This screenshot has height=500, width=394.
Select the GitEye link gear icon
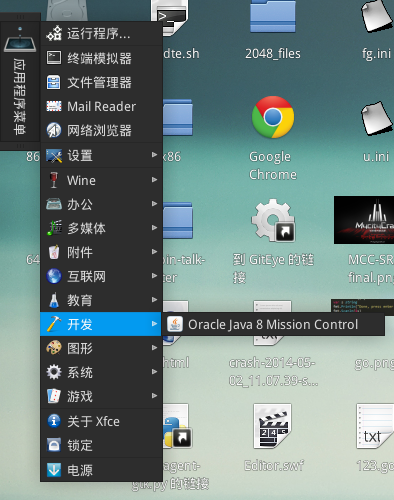point(273,220)
